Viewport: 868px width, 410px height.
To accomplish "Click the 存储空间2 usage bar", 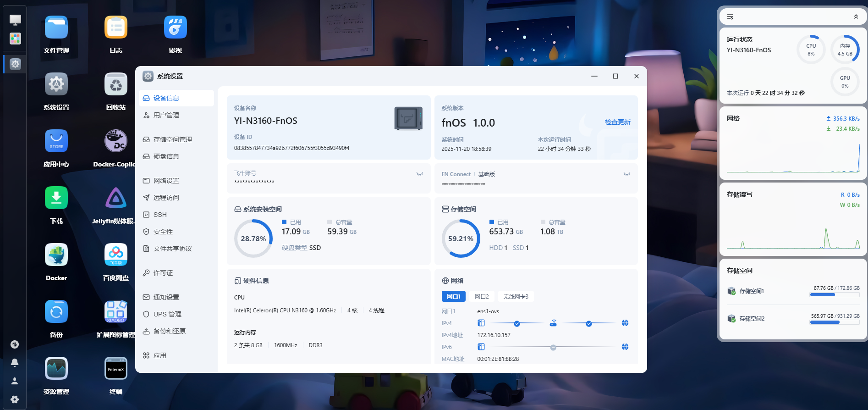I will pyautogui.click(x=834, y=322).
